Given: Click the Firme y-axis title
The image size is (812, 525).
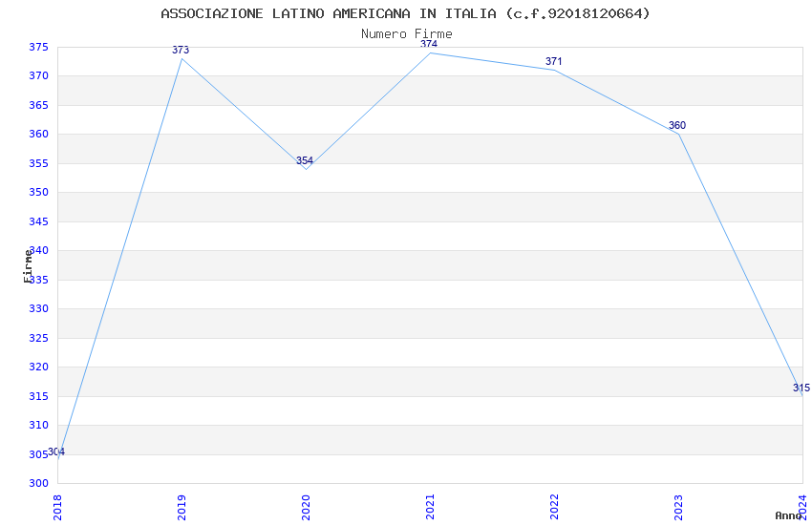Looking at the screenshot, I should tap(28, 266).
